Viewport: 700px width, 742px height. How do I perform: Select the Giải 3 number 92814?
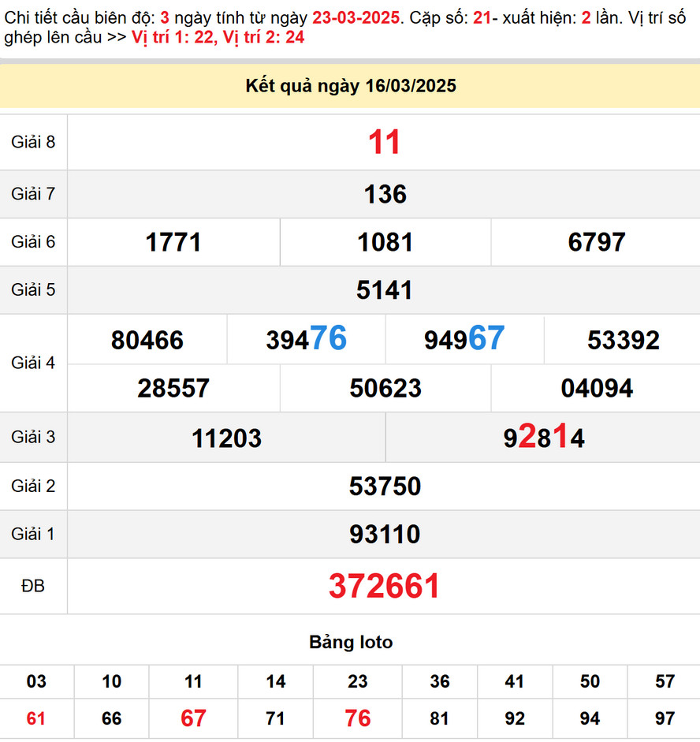coord(544,438)
